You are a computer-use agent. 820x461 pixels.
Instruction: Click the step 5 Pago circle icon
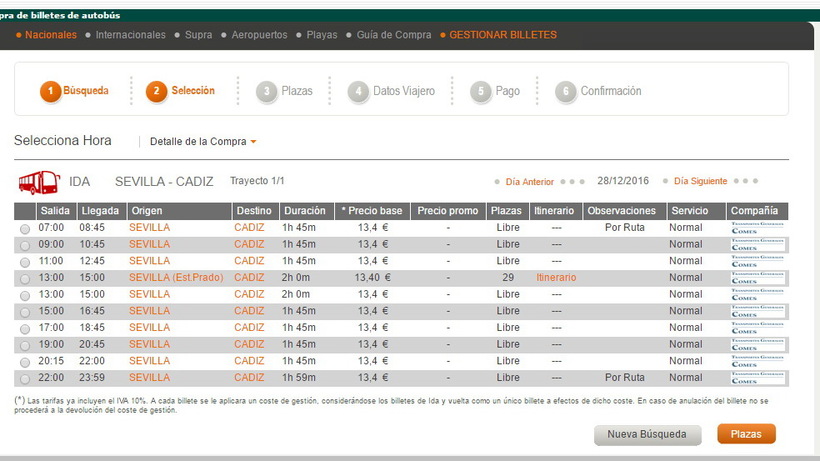481,92
